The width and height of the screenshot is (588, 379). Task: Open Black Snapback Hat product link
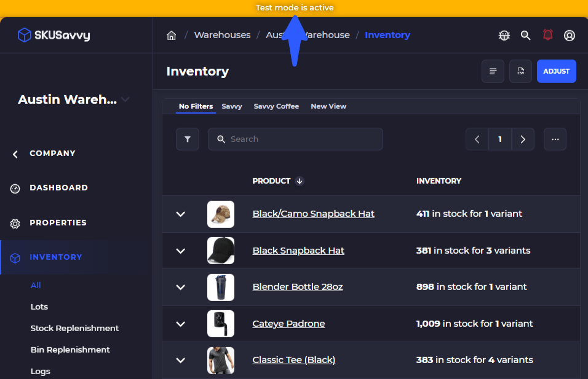click(298, 251)
